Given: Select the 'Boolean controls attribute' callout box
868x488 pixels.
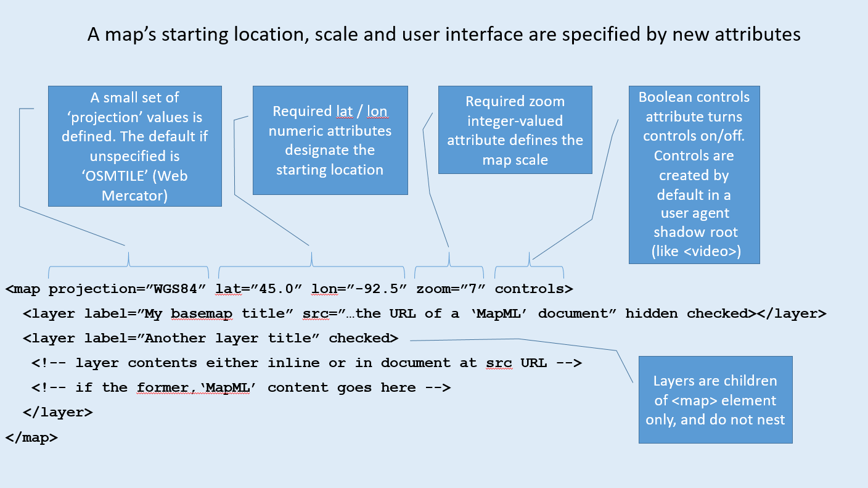Looking at the screenshot, I should point(694,175).
